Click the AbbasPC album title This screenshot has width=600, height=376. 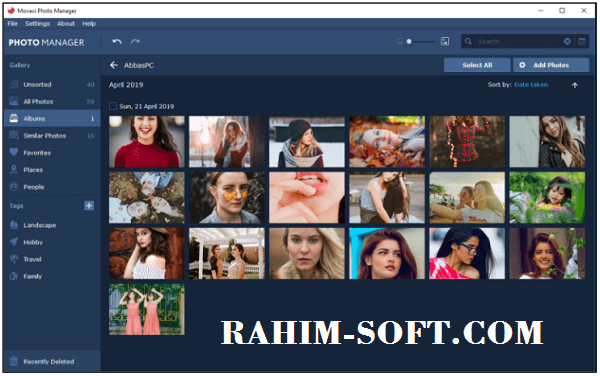click(x=139, y=65)
